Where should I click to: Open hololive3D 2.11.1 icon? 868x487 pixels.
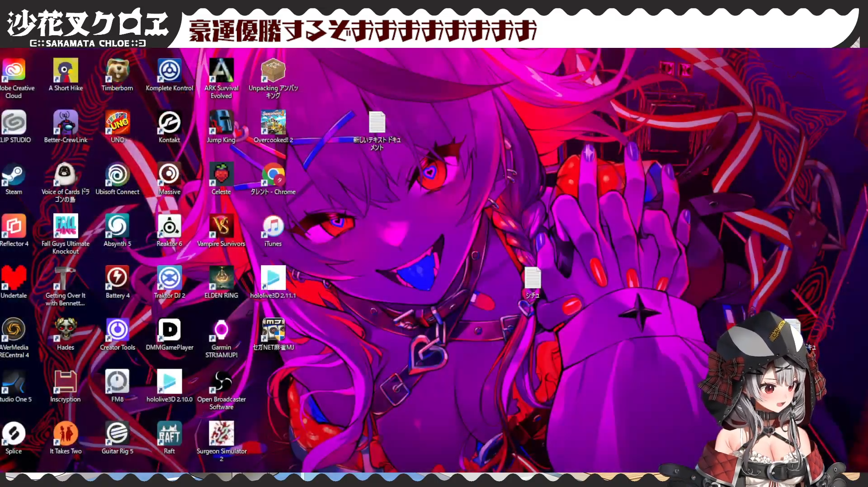coord(273,278)
